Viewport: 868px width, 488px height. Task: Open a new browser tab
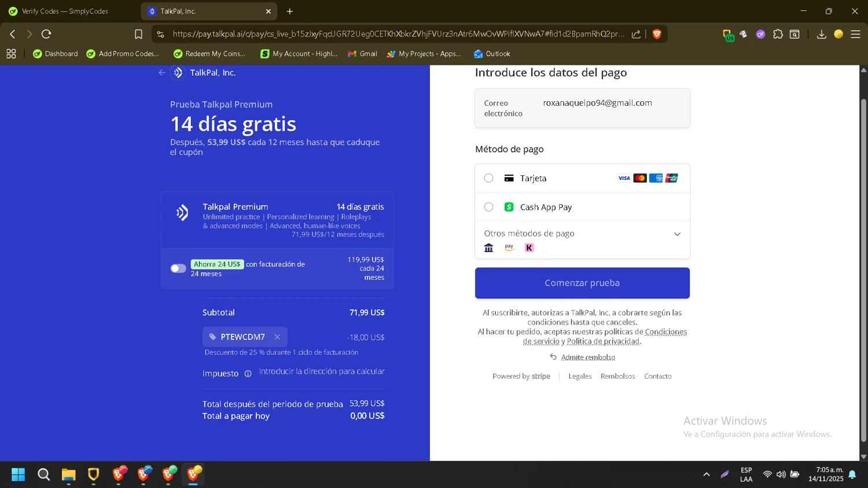290,11
